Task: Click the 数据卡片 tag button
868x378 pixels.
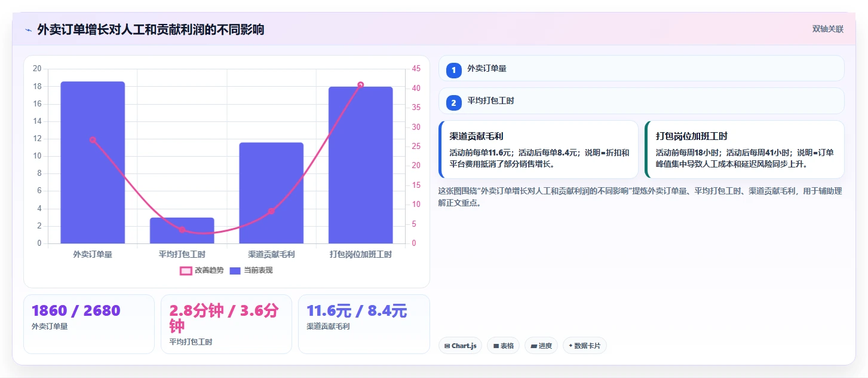Action: 584,346
